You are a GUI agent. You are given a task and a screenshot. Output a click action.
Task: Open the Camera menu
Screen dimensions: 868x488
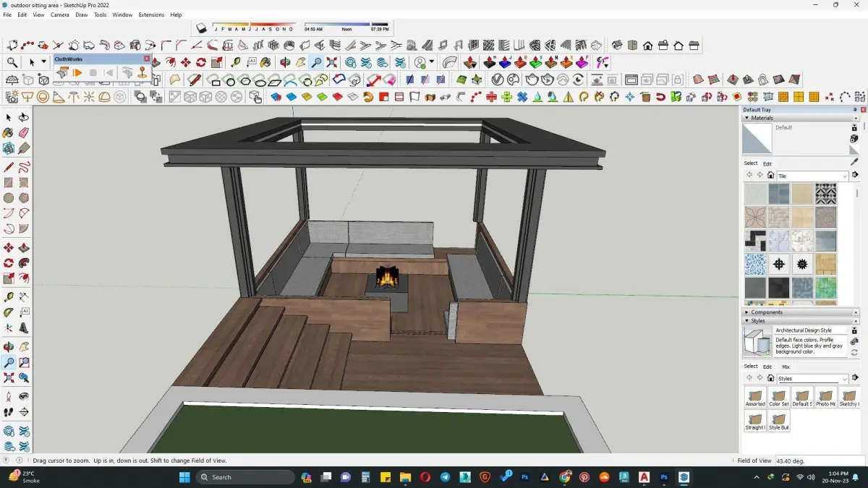60,14
